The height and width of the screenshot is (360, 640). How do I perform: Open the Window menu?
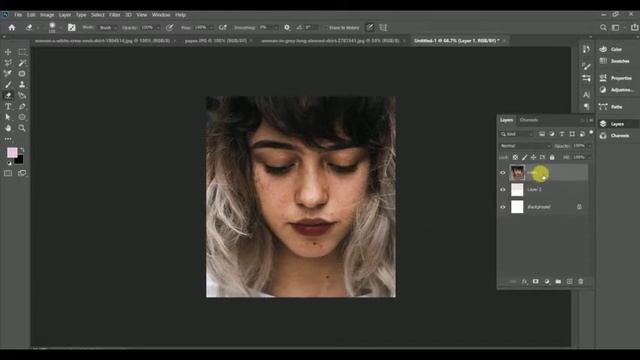click(161, 15)
